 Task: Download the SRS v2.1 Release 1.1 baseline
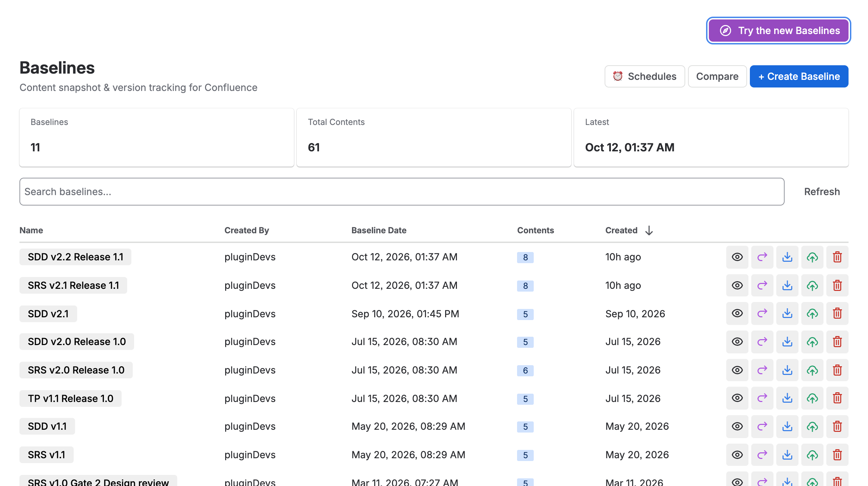tap(787, 285)
